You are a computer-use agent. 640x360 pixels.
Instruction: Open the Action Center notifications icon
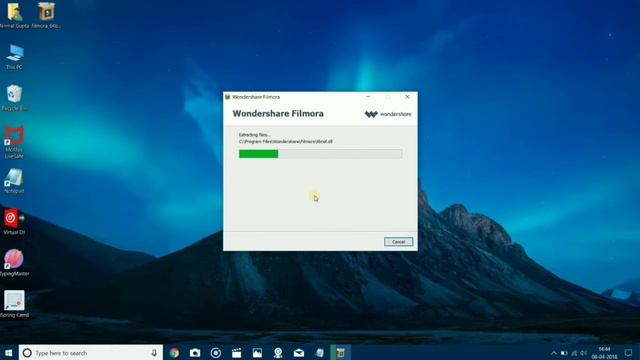(629, 353)
